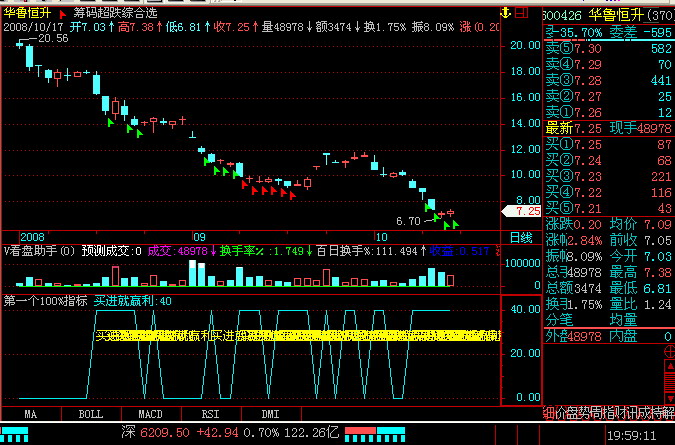Switch to the MACD indicator tab
The height and width of the screenshot is (445, 675).
point(150,414)
